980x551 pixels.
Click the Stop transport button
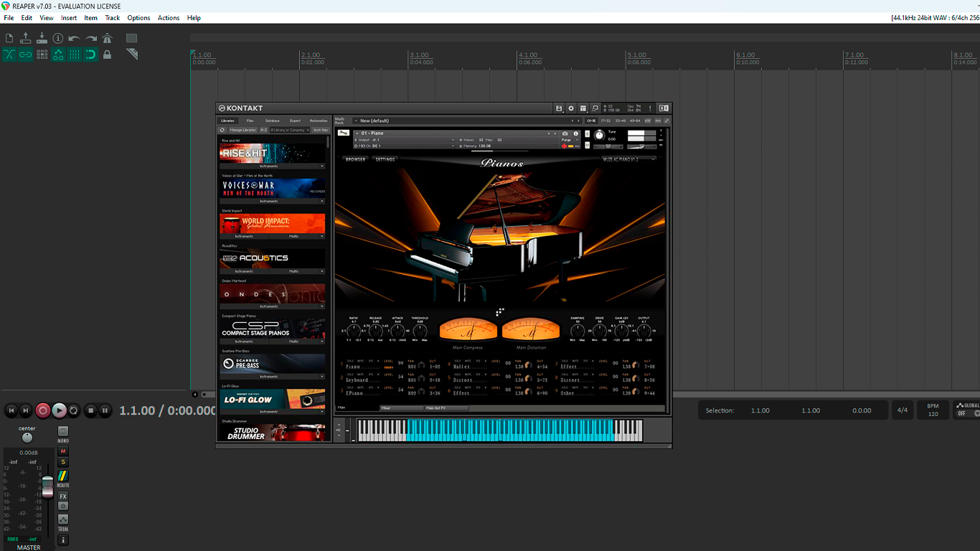(90, 410)
